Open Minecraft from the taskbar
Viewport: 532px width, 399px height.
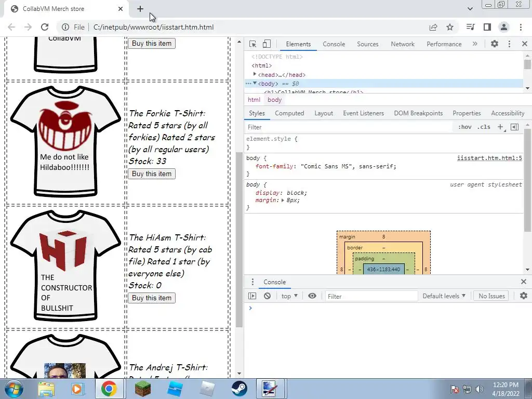point(142,389)
